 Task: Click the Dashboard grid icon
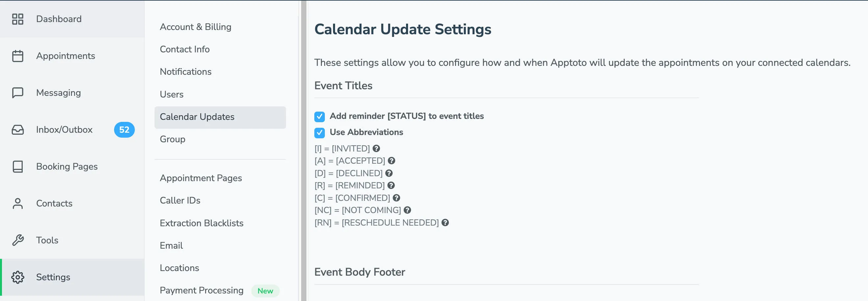(x=18, y=19)
